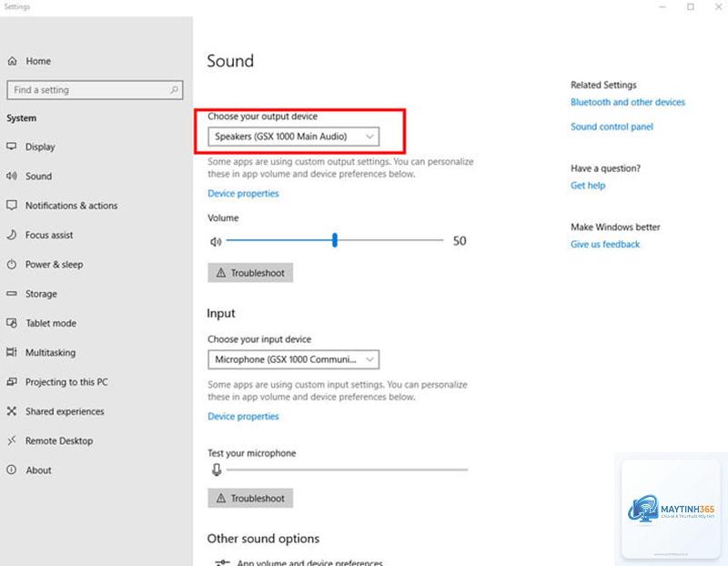
Task: Click the "System" sidebar heading
Action: pos(21,118)
